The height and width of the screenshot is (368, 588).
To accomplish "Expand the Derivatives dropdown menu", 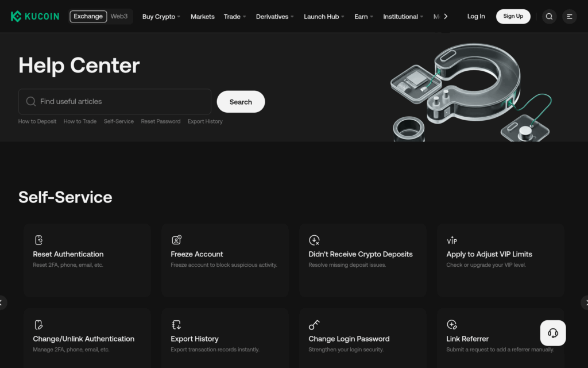I will (x=274, y=17).
